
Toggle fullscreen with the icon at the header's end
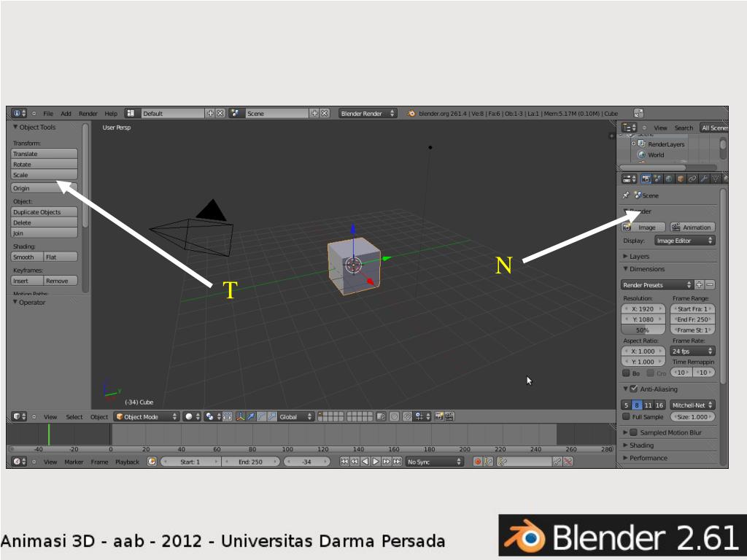[638, 113]
